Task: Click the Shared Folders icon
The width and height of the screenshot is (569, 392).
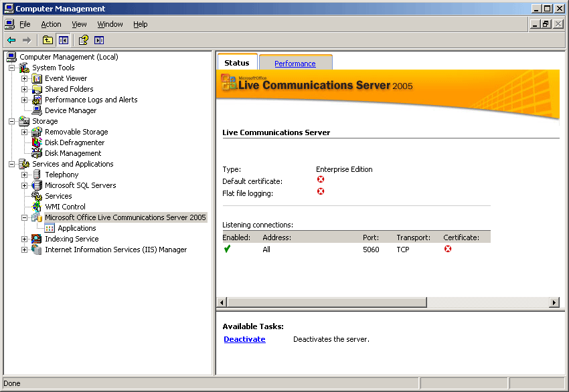Action: [x=37, y=89]
